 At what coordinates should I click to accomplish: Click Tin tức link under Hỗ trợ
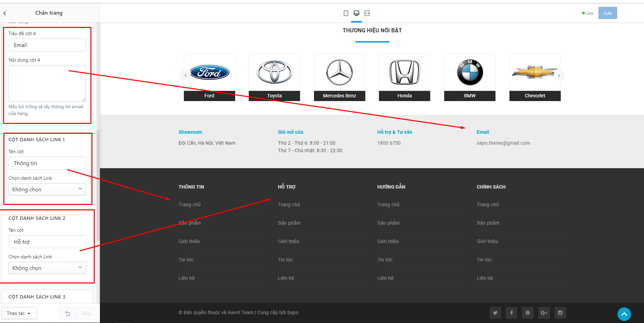pyautogui.click(x=285, y=260)
